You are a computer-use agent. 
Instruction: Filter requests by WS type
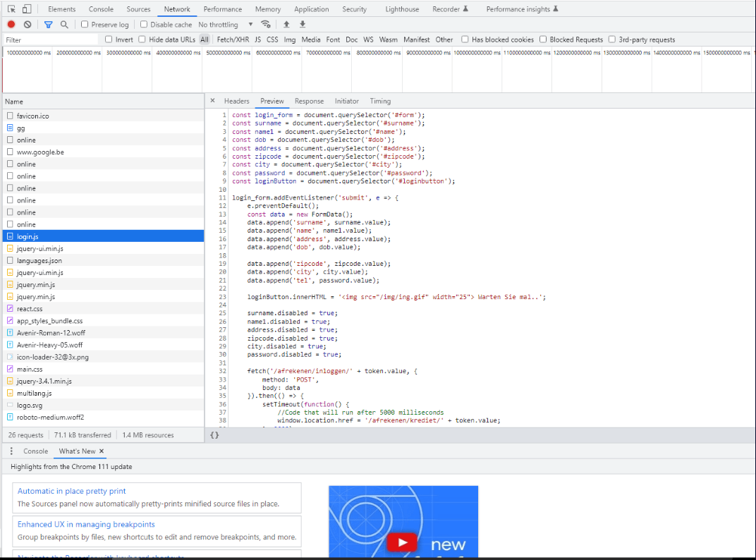click(368, 39)
